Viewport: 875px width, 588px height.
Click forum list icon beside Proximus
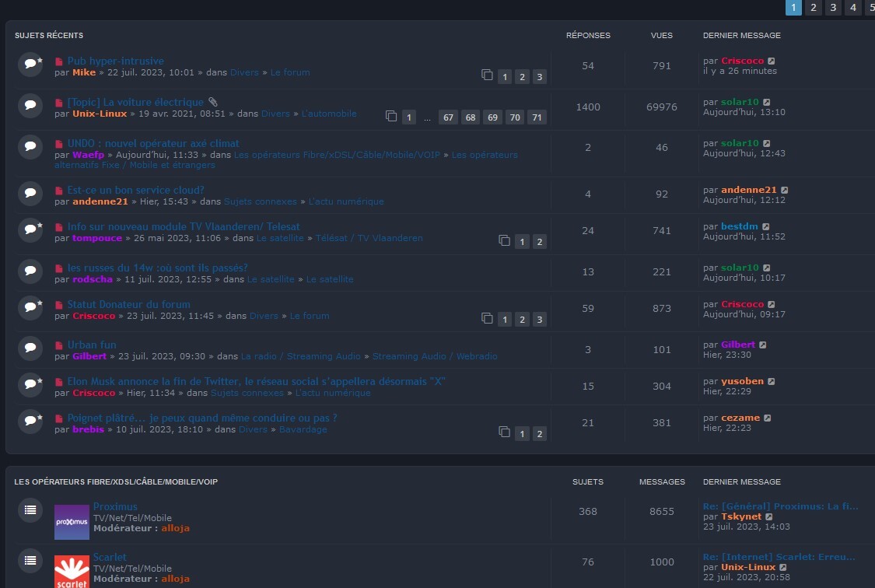tap(30, 510)
